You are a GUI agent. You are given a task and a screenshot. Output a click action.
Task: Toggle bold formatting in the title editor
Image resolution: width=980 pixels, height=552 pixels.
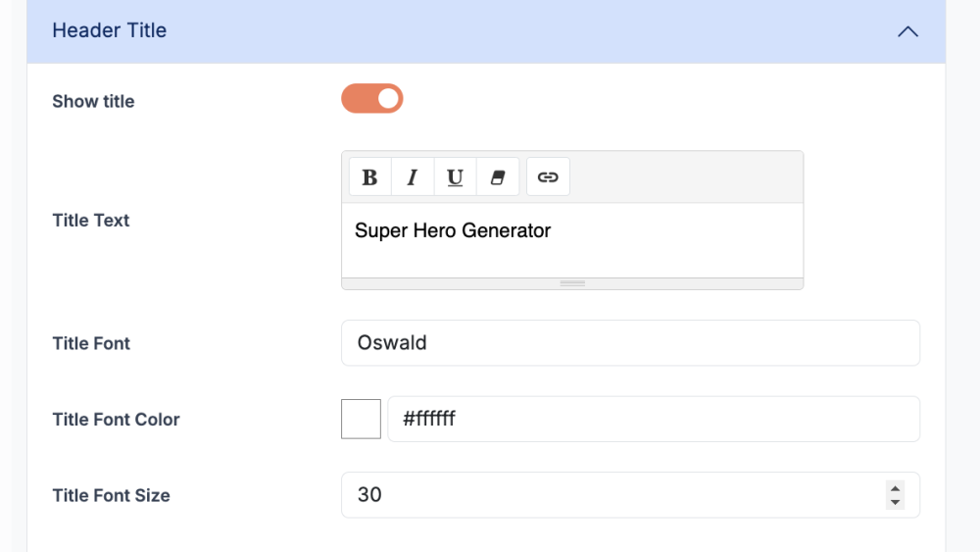[x=369, y=177]
